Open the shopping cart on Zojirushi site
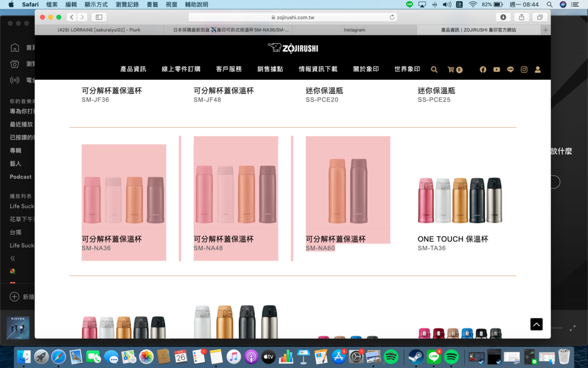 click(455, 70)
